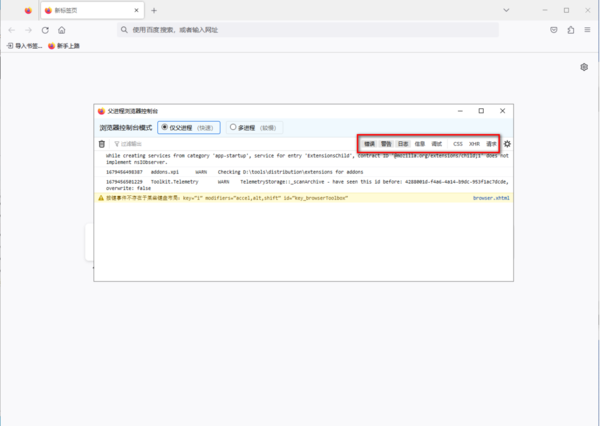Click the warning triangle icon in the yellow row

tap(101, 198)
